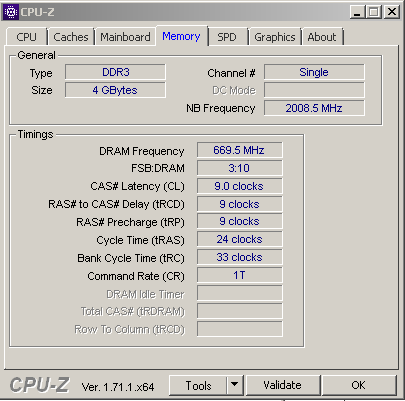405x401 pixels.
Task: Select the Memory tab
Action: tap(181, 36)
